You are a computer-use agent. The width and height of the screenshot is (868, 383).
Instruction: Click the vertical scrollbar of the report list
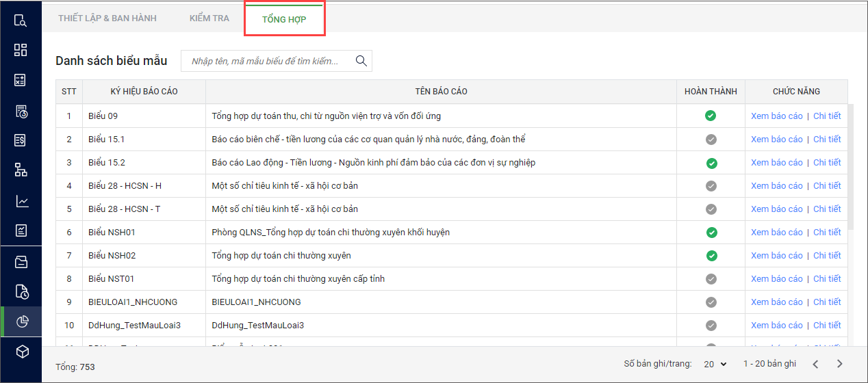[851, 171]
